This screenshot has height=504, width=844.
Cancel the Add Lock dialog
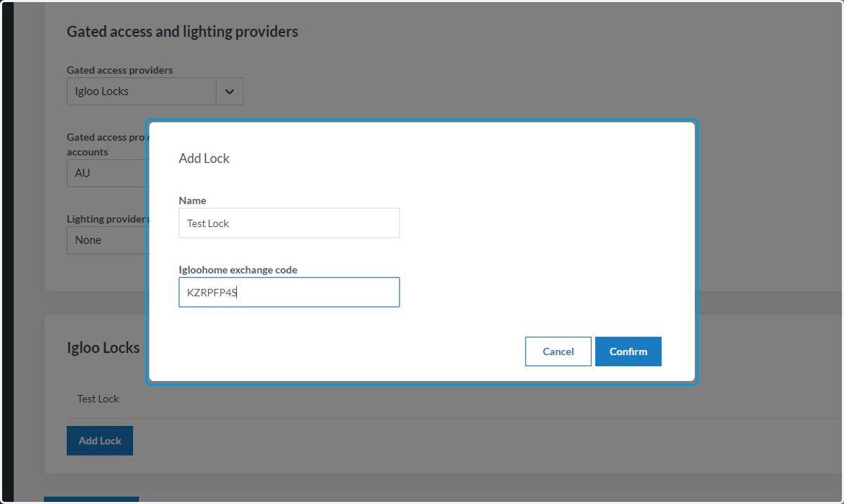(558, 351)
